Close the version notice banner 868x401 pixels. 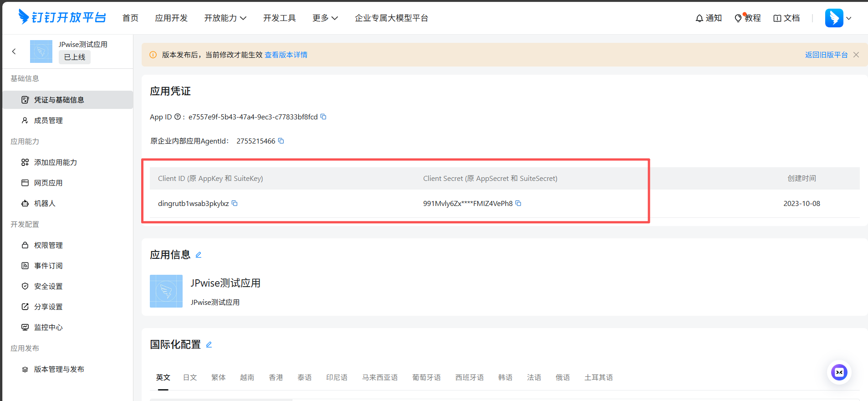pos(856,55)
